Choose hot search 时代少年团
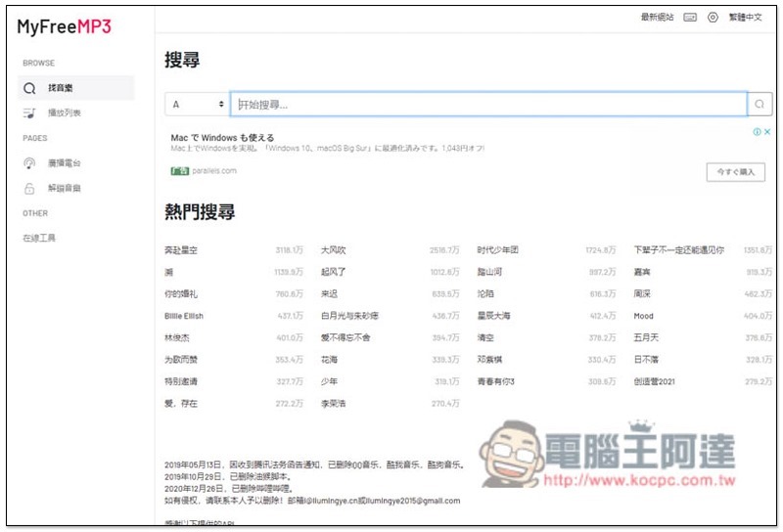Screen dimensions: 783x532 (x=497, y=250)
